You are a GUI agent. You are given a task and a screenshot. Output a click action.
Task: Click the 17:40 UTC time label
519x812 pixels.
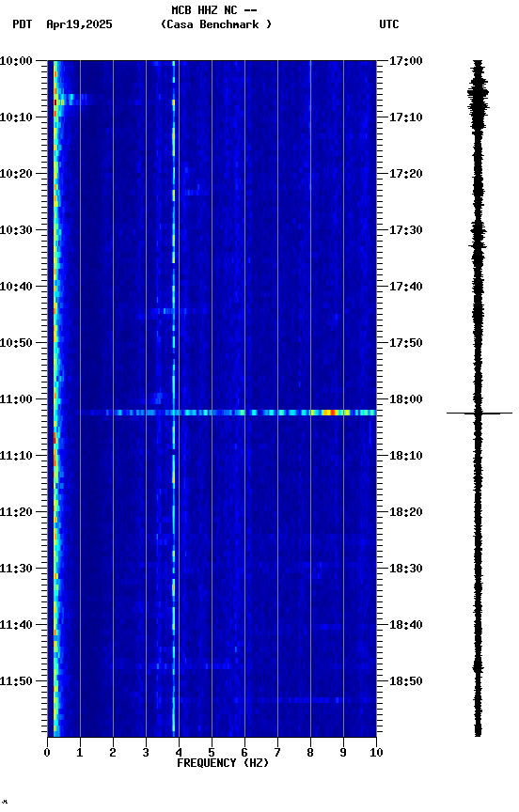click(406, 287)
